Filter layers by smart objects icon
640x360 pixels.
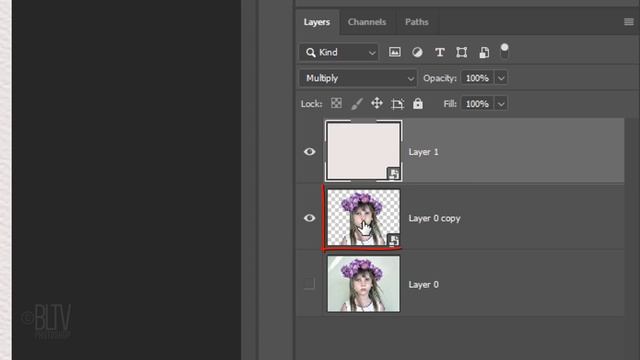tap(484, 52)
